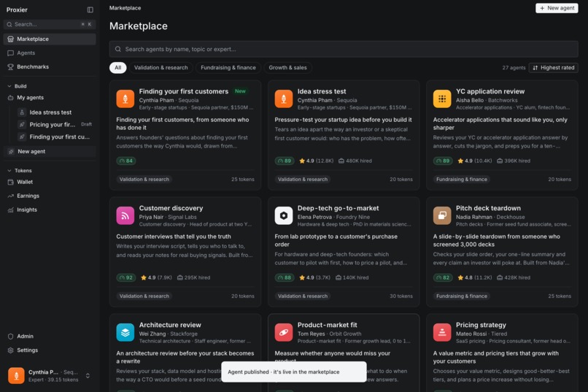Click the 30 tokens price on Deep-tech
588x392 pixels.
(x=401, y=296)
